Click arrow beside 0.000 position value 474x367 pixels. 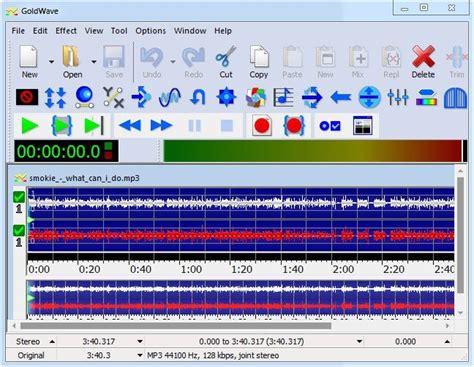447,342
